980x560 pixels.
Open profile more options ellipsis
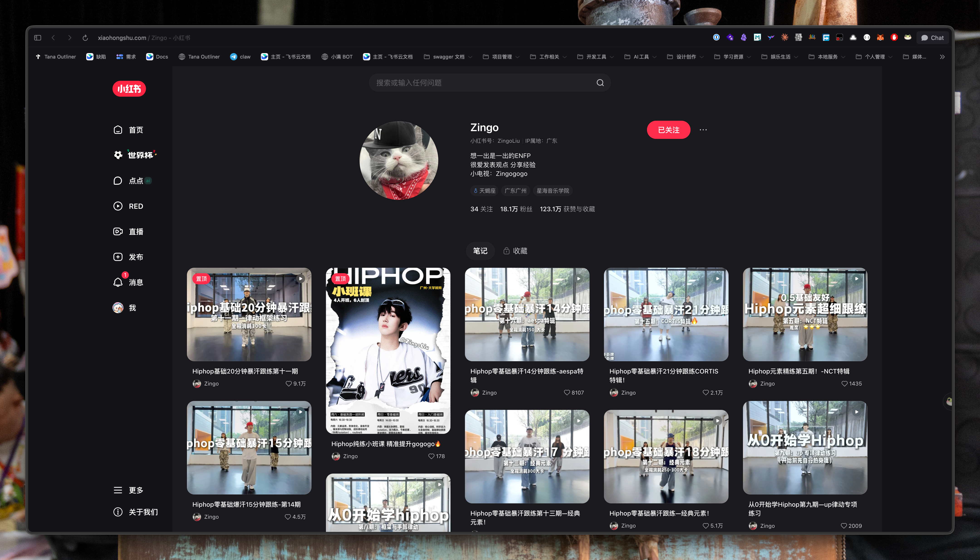coord(703,130)
